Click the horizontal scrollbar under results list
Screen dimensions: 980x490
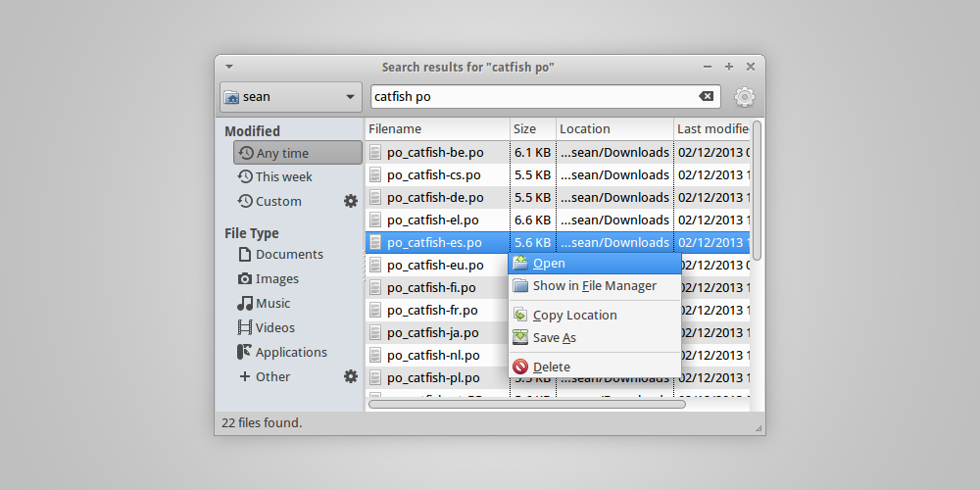(526, 404)
